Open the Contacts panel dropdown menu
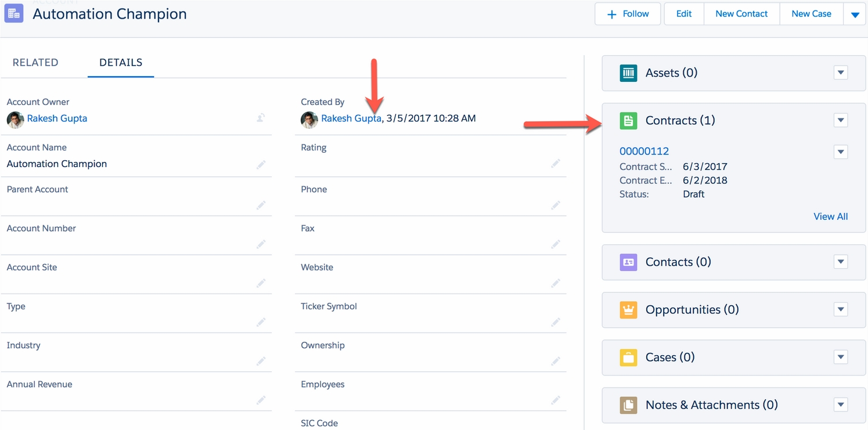 click(841, 262)
